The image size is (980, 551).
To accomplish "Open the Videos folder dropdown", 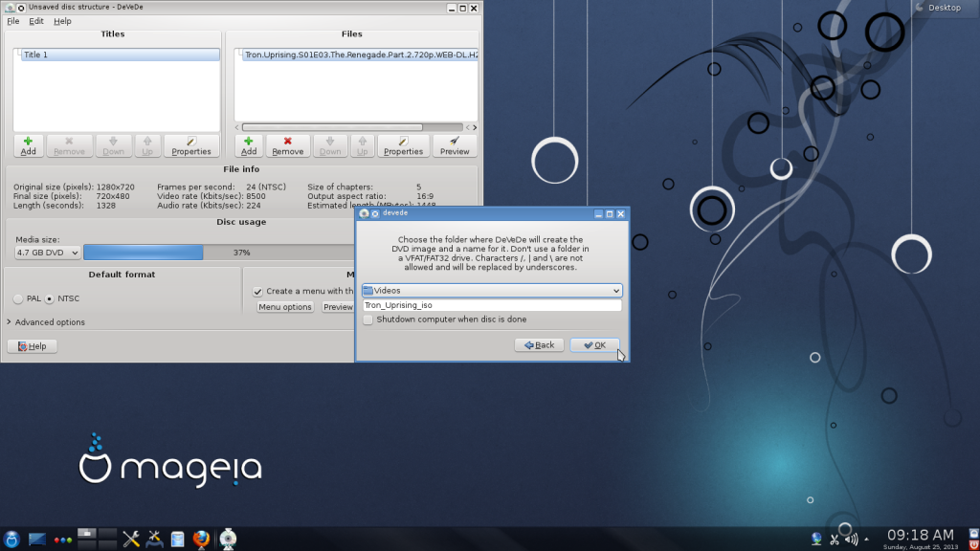I will click(x=492, y=291).
